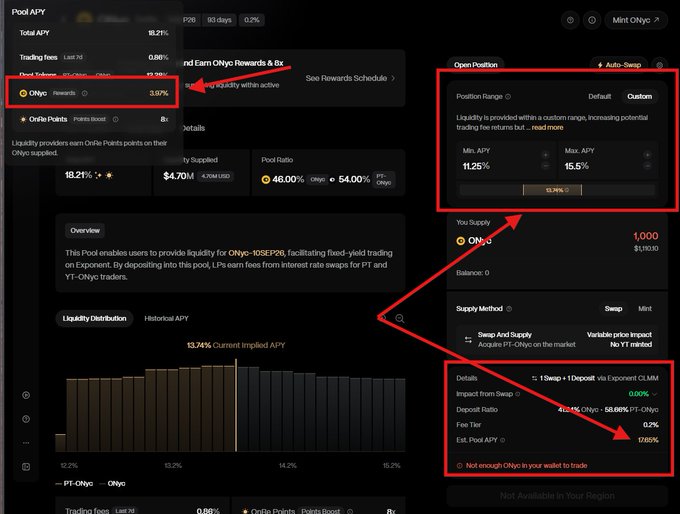Screen dimensions: 680x514
Task: Choose the Custom position range
Action: [639, 96]
